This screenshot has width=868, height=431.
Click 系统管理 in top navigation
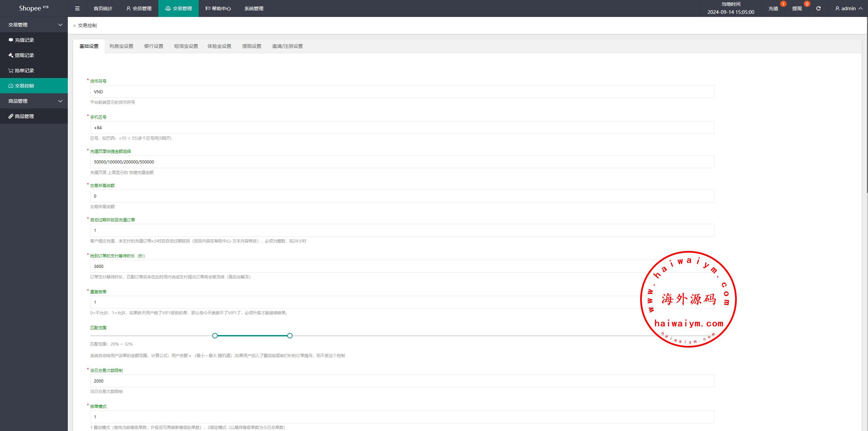pyautogui.click(x=254, y=8)
